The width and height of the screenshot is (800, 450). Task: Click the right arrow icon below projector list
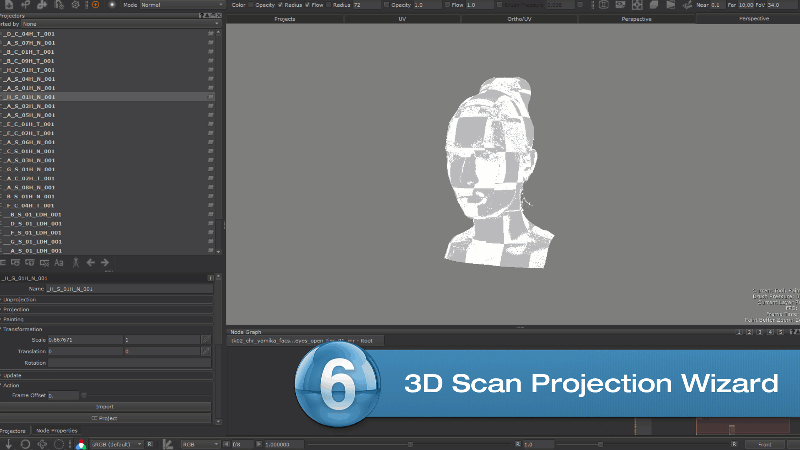point(105,262)
